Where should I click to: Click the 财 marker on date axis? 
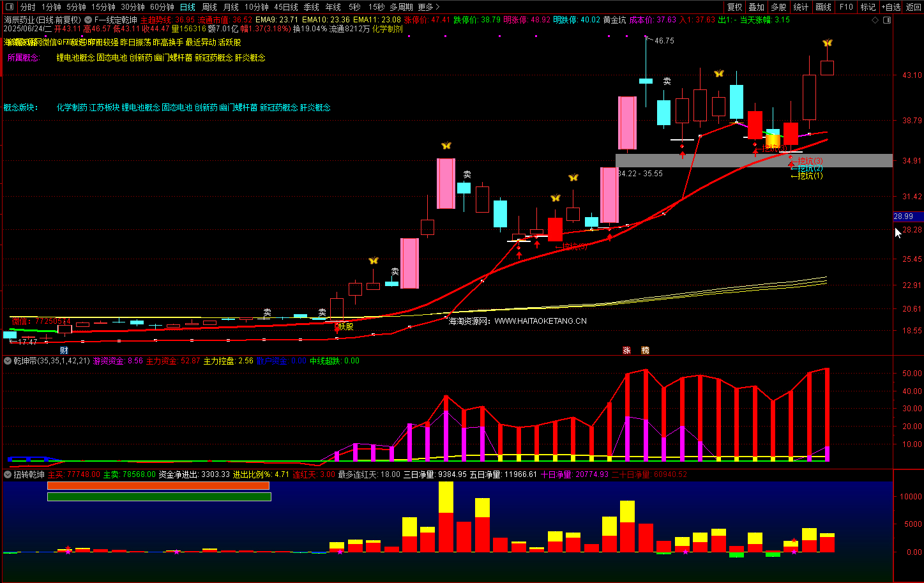[64, 350]
